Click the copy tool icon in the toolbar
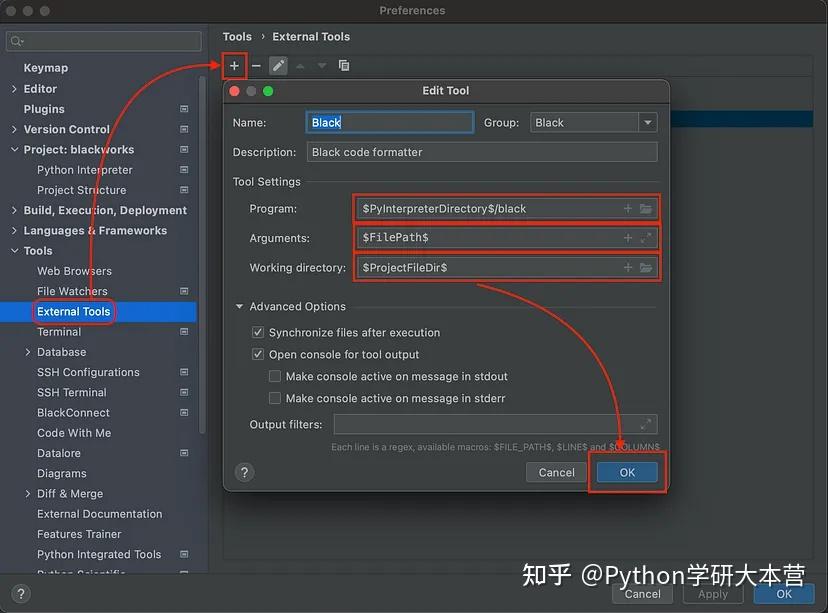The height and width of the screenshot is (613, 828). (x=343, y=66)
